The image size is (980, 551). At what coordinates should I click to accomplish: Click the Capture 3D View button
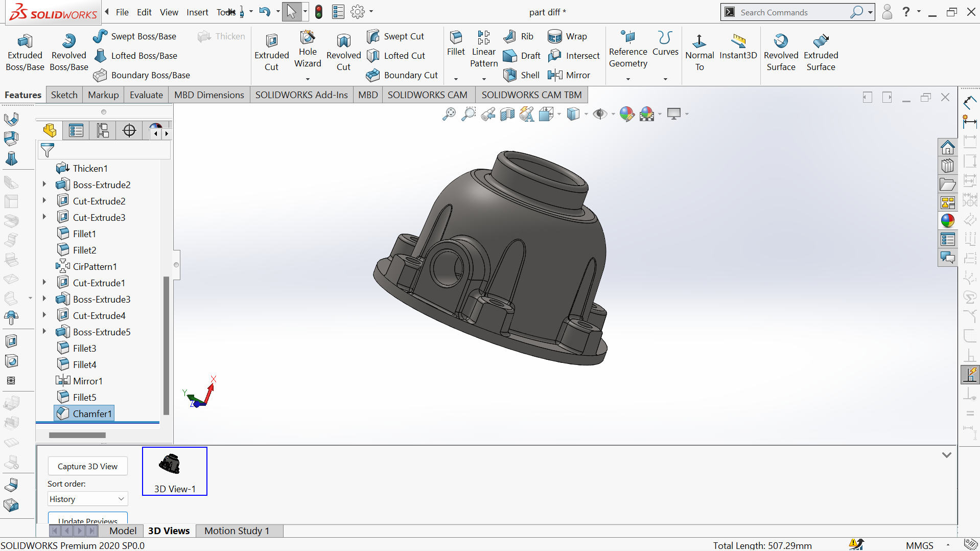pyautogui.click(x=87, y=466)
